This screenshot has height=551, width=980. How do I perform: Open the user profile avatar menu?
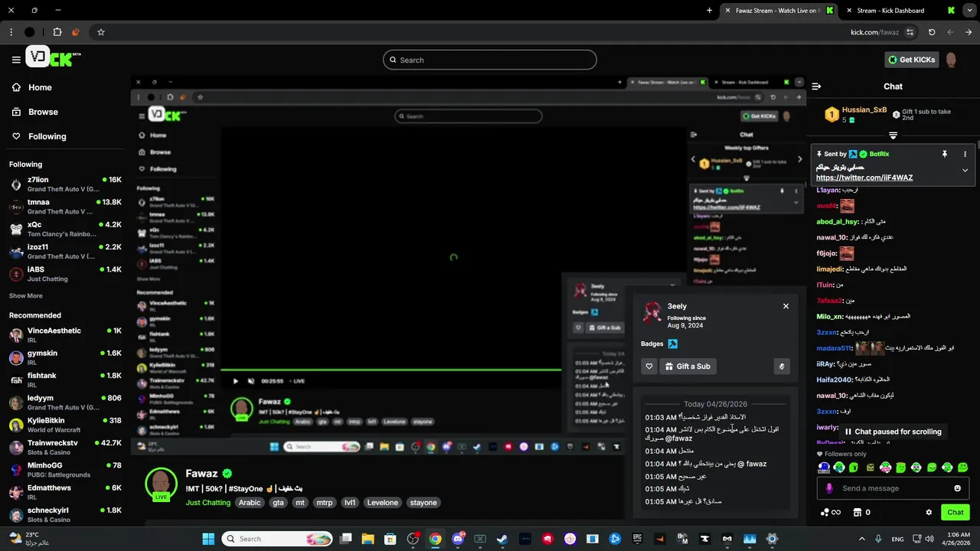point(952,60)
